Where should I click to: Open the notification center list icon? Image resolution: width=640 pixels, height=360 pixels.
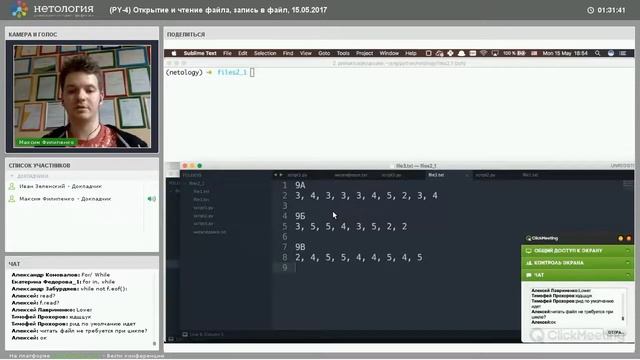tap(623, 53)
